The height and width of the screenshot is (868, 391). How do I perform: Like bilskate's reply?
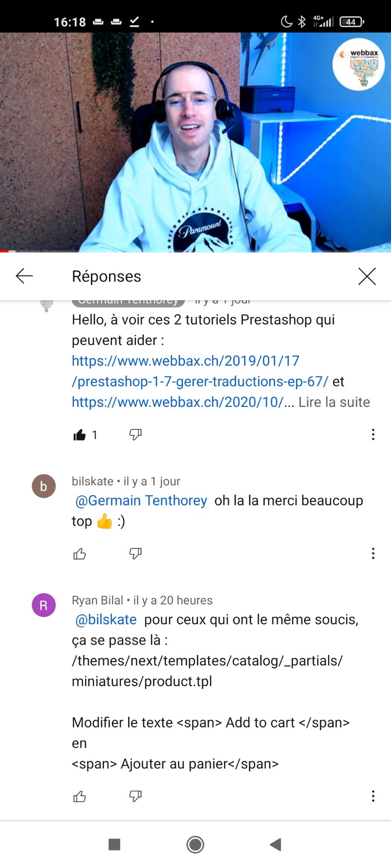80,553
